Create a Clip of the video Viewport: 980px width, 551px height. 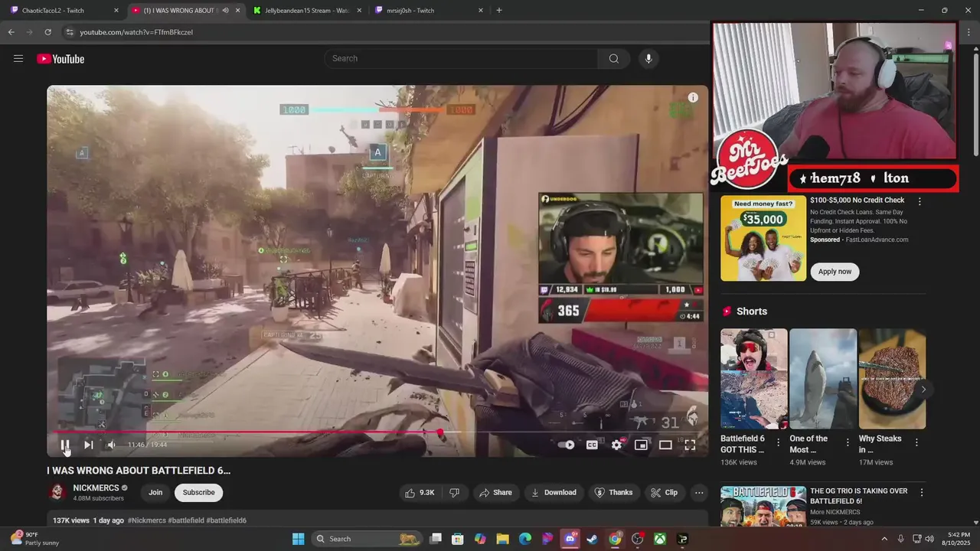(x=664, y=493)
